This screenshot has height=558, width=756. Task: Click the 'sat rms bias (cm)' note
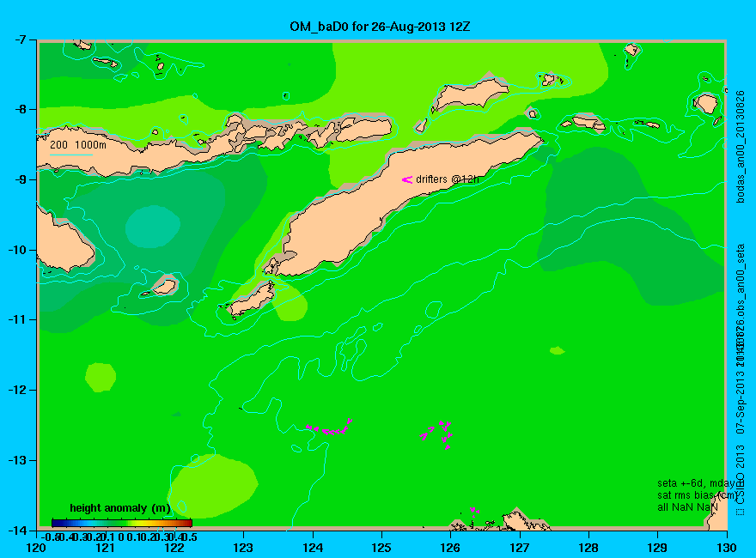pos(698,495)
